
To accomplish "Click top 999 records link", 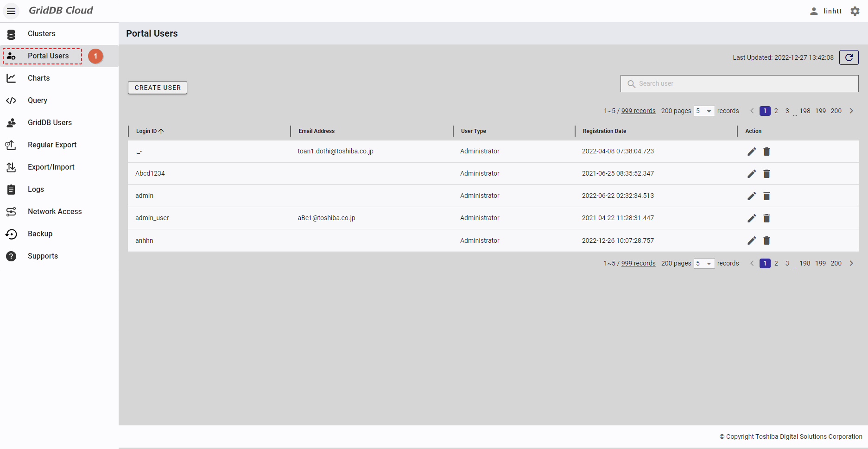I will 638,111.
